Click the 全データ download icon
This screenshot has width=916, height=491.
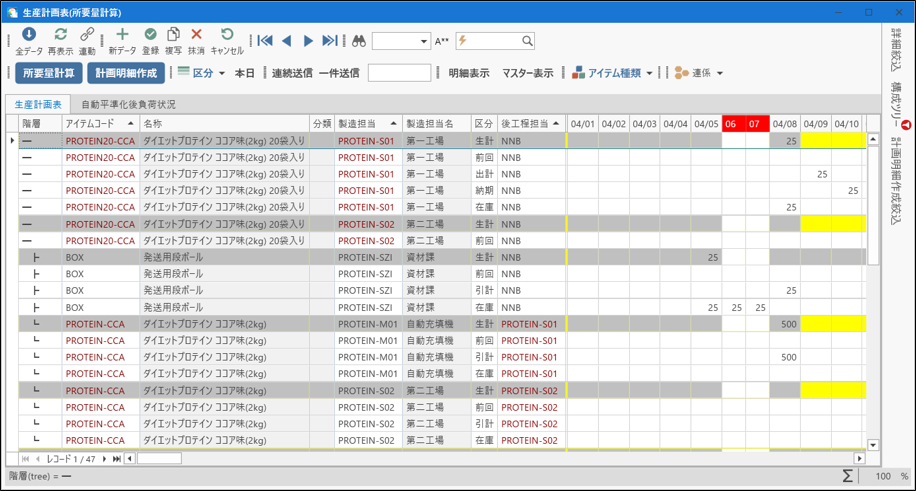29,36
